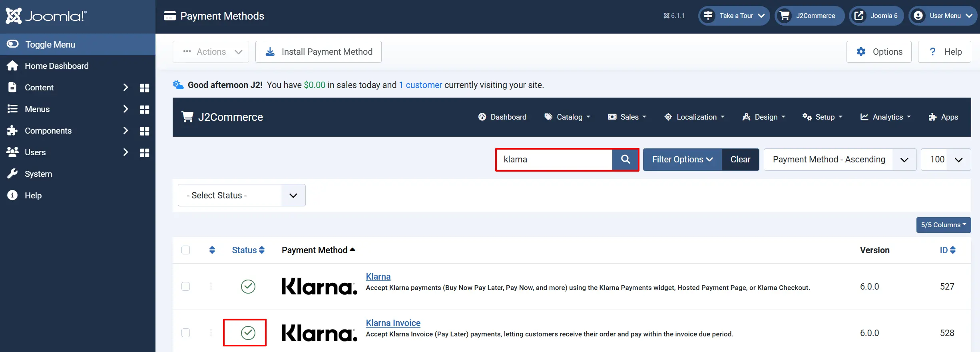Click the Help button in toolbar
The width and height of the screenshot is (980, 352).
tap(944, 52)
